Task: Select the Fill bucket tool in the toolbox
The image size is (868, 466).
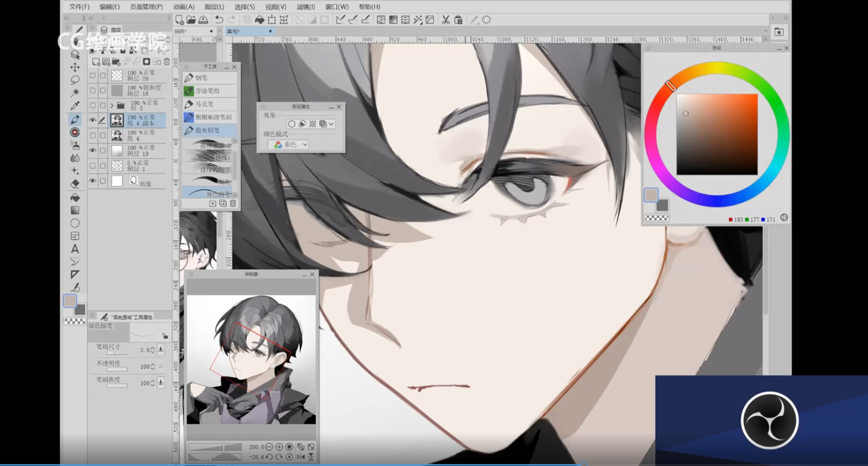Action: [x=75, y=197]
